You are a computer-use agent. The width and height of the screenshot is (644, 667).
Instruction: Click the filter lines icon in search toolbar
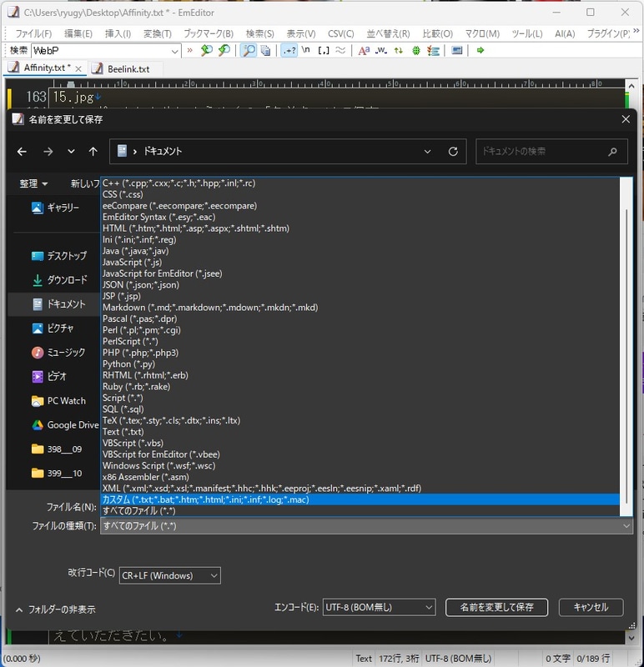coord(433,51)
